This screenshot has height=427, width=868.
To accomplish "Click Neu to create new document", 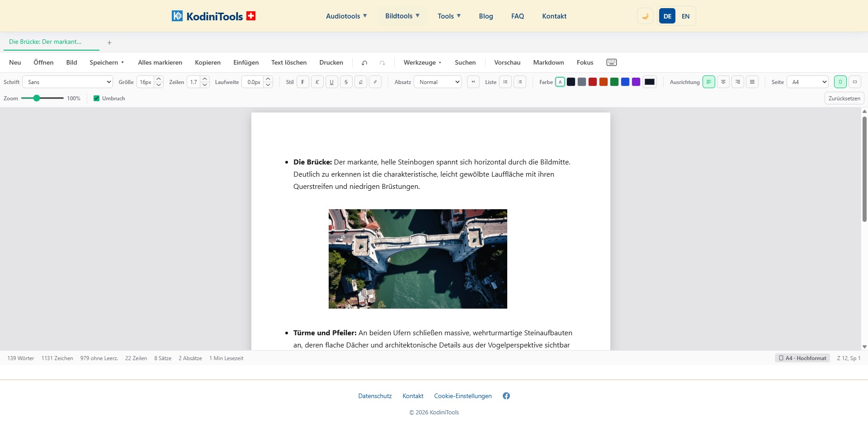I will [15, 62].
